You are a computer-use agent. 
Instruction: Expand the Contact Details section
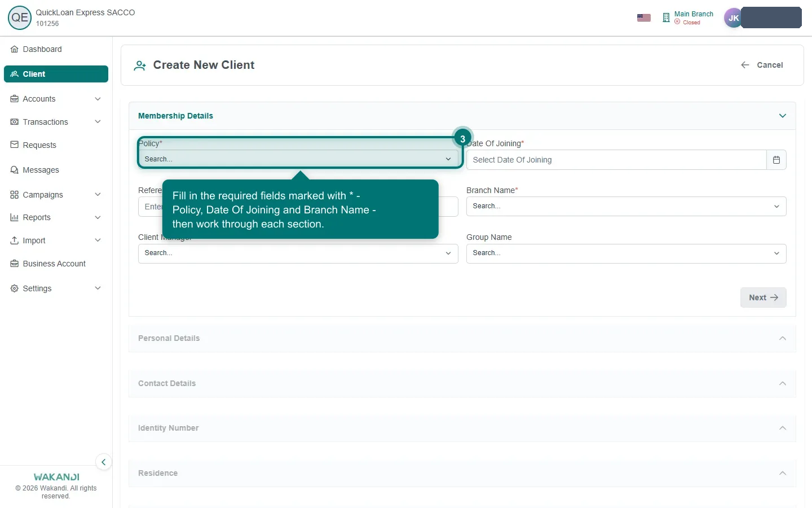462,383
